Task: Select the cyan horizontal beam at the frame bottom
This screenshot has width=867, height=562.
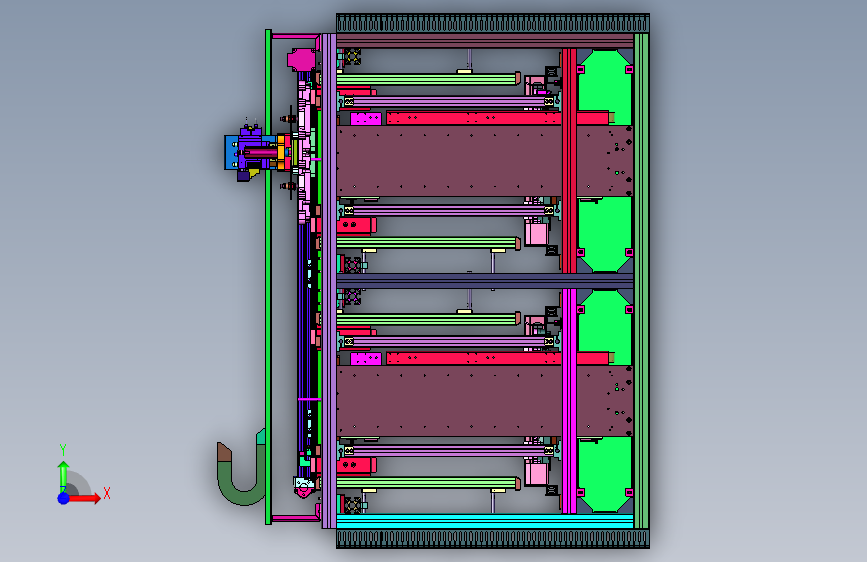Action: coord(485,521)
